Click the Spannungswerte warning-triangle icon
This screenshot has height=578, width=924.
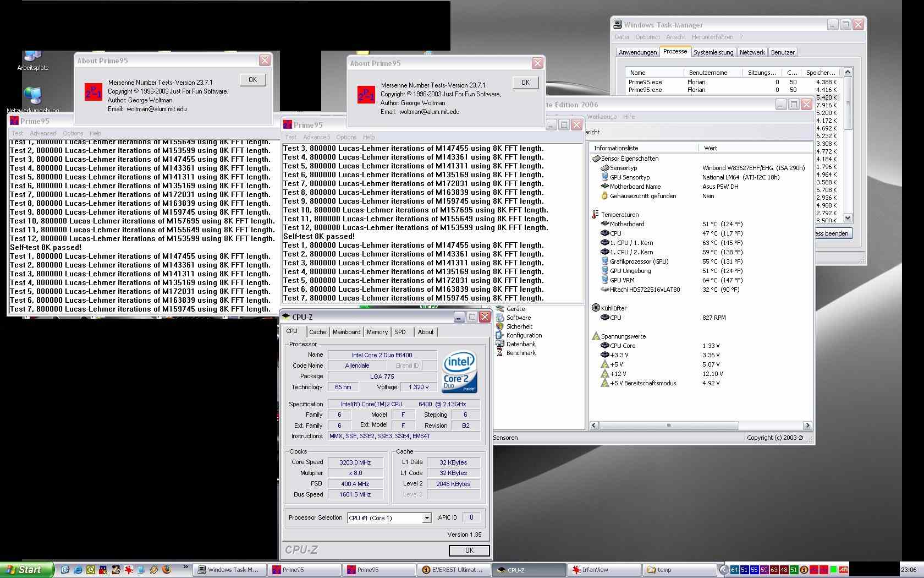tap(596, 336)
